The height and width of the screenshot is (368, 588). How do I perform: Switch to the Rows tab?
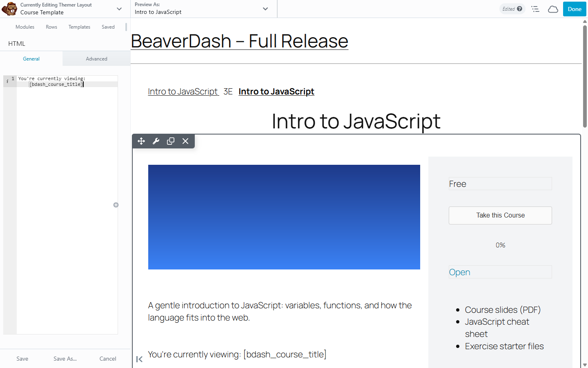[x=51, y=27]
